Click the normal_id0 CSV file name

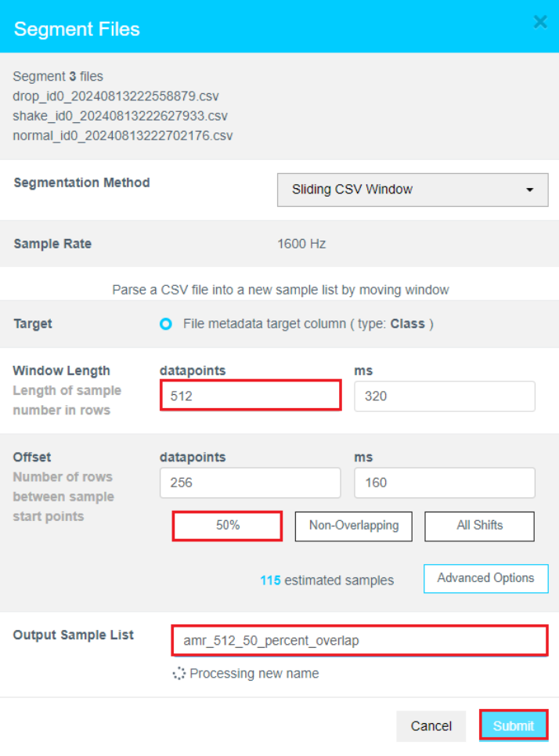click(123, 136)
